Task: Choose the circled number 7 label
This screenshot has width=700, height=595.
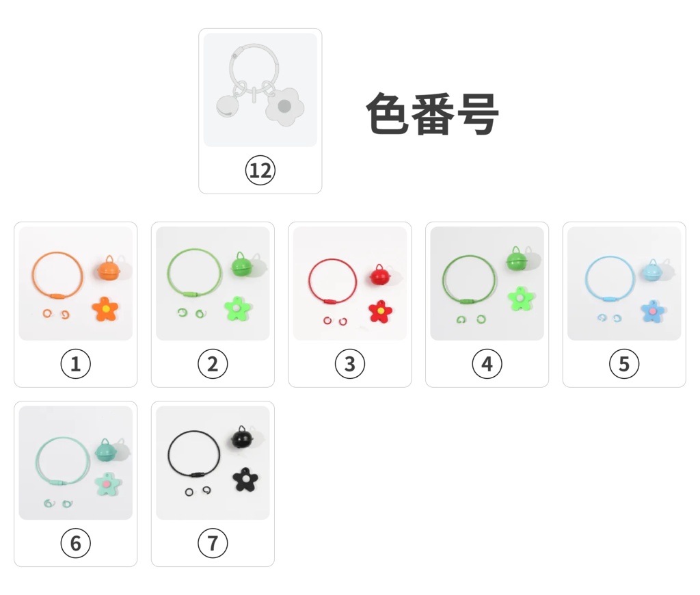Action: pos(213,543)
